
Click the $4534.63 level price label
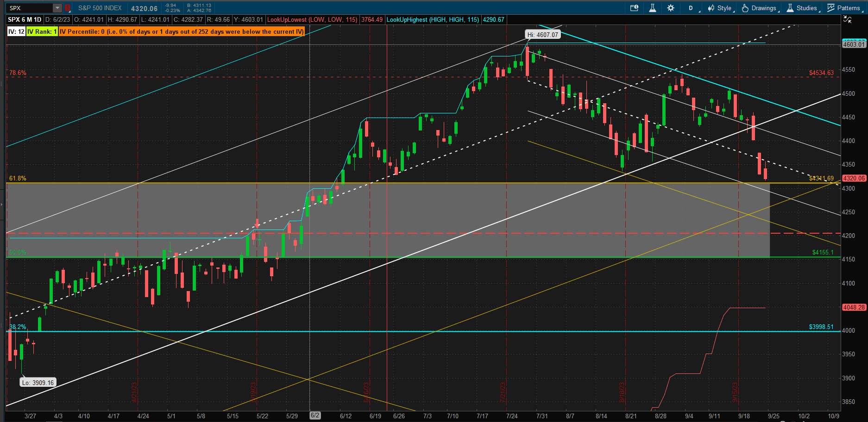pyautogui.click(x=821, y=73)
